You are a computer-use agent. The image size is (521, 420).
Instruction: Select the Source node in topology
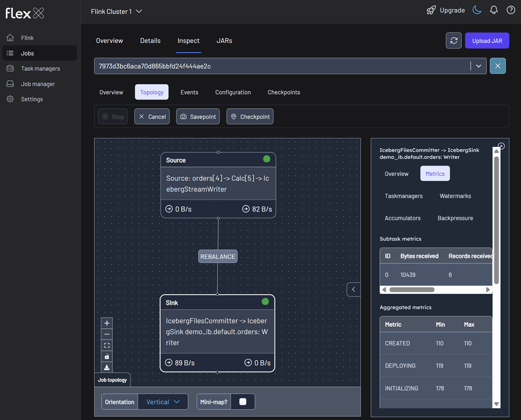pos(218,185)
